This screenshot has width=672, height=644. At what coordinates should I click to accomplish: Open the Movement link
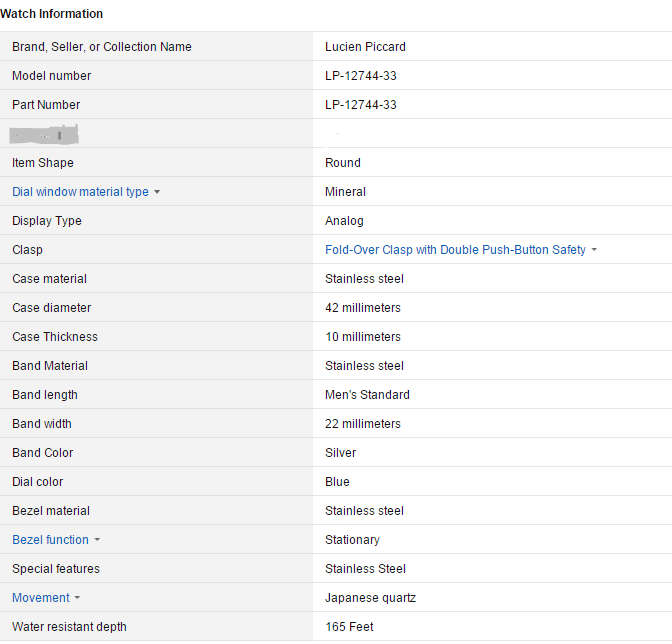[x=41, y=598]
